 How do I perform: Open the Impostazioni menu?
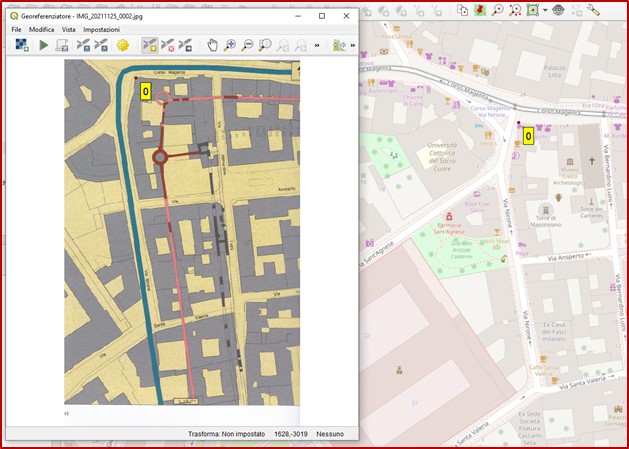101,30
